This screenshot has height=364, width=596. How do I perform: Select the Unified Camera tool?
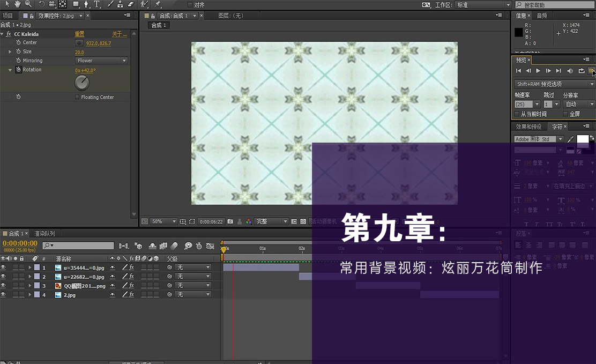pyautogui.click(x=52, y=4)
